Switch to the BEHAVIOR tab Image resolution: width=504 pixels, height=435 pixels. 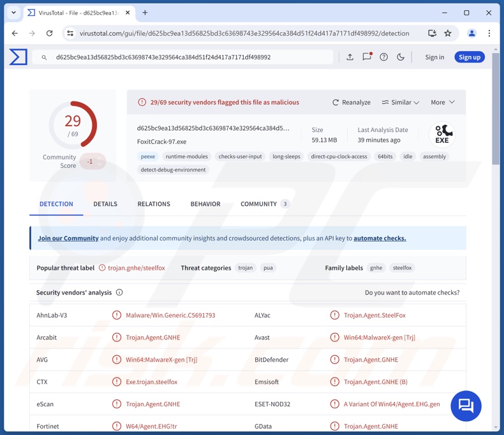pyautogui.click(x=205, y=204)
